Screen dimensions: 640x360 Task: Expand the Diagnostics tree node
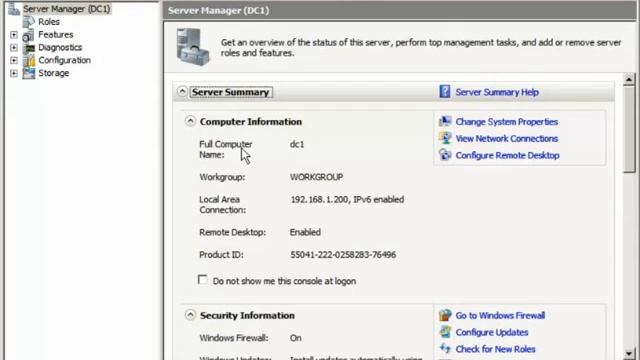14,48
